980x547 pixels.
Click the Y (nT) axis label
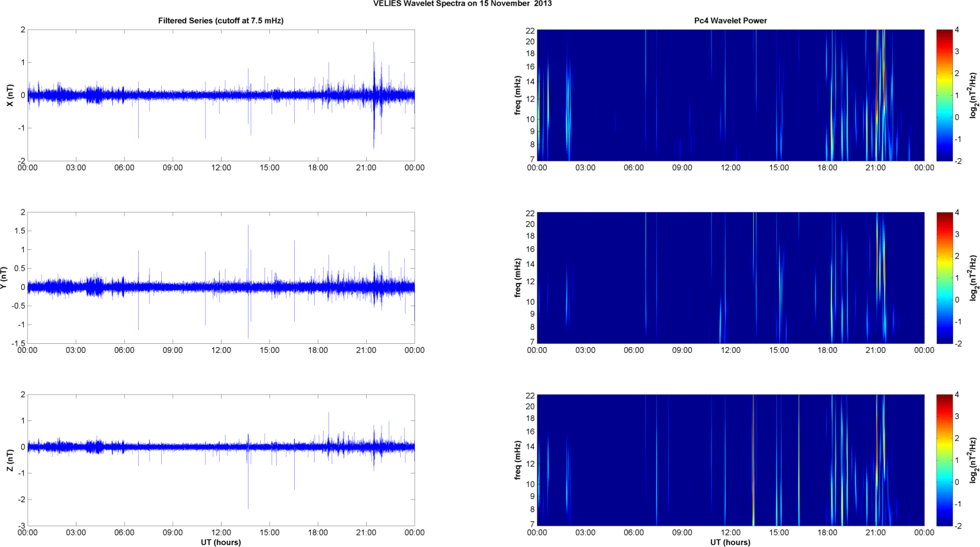pyautogui.click(x=4, y=278)
